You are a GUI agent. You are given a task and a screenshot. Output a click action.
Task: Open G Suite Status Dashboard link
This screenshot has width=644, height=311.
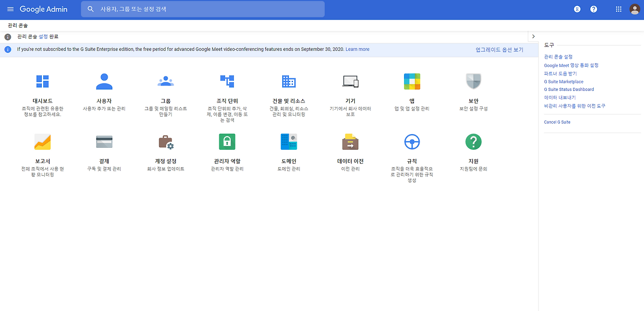click(569, 89)
